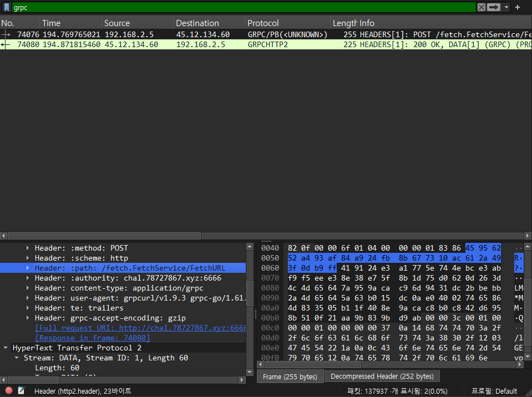
Task: Expand the :scheme: http header
Action: pos(28,258)
